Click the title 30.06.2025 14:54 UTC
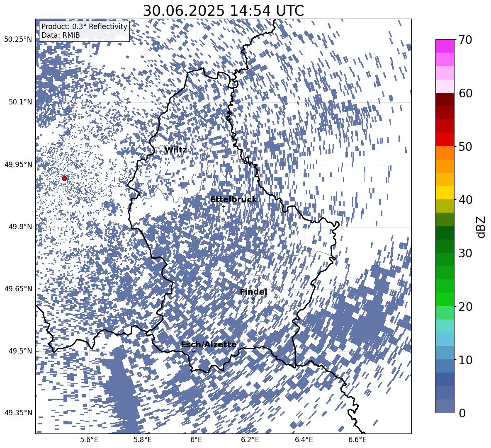 tap(223, 11)
